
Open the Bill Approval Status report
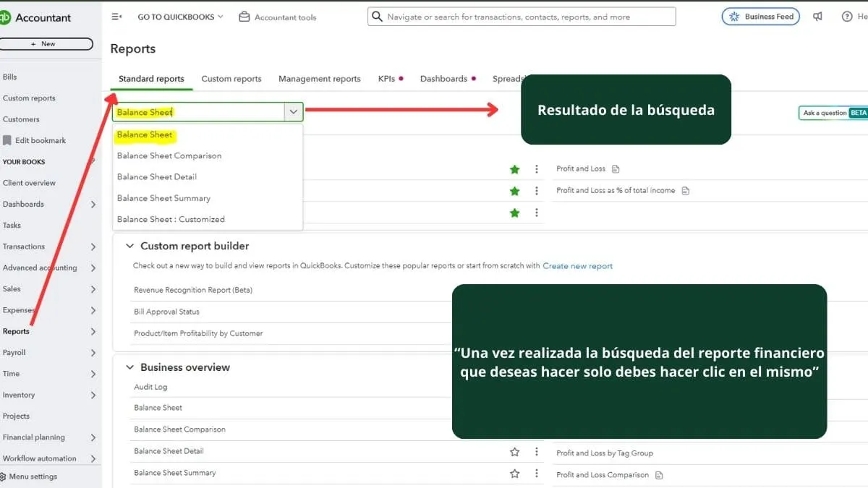(x=166, y=312)
